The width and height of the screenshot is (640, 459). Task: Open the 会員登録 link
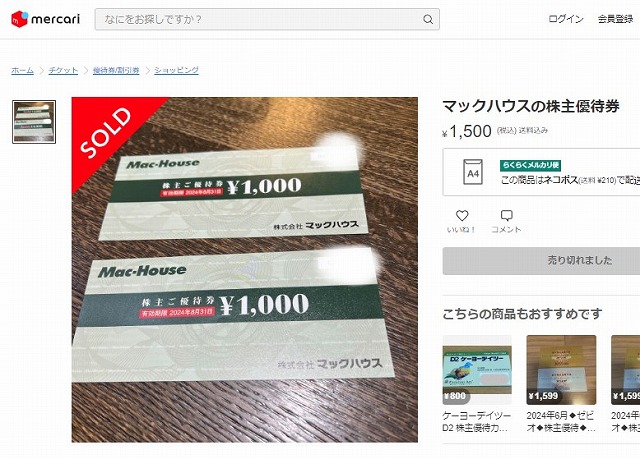pos(615,19)
